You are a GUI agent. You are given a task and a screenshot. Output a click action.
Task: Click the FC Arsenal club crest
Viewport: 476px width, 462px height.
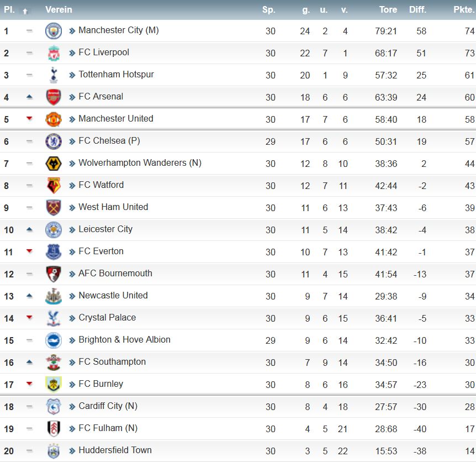(54, 97)
